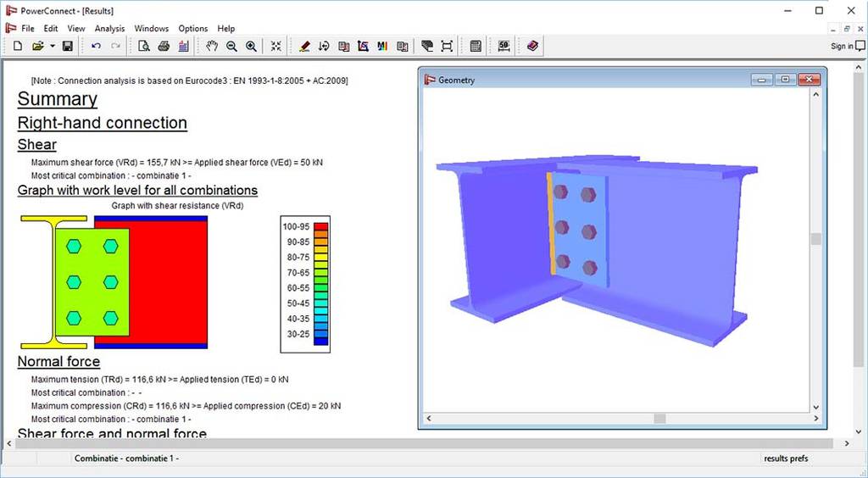Click the Geometry window scroll-left arrow
This screenshot has width=868, height=478.
[428, 419]
